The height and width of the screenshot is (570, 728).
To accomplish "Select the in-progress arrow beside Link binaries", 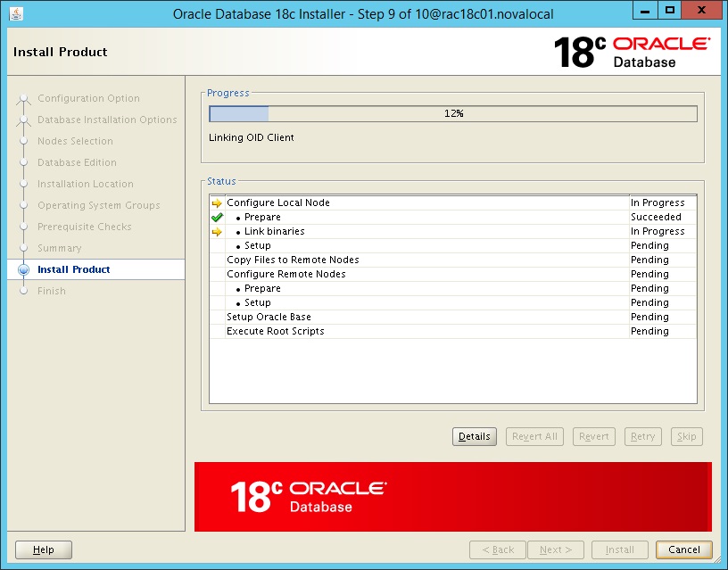I will point(217,231).
